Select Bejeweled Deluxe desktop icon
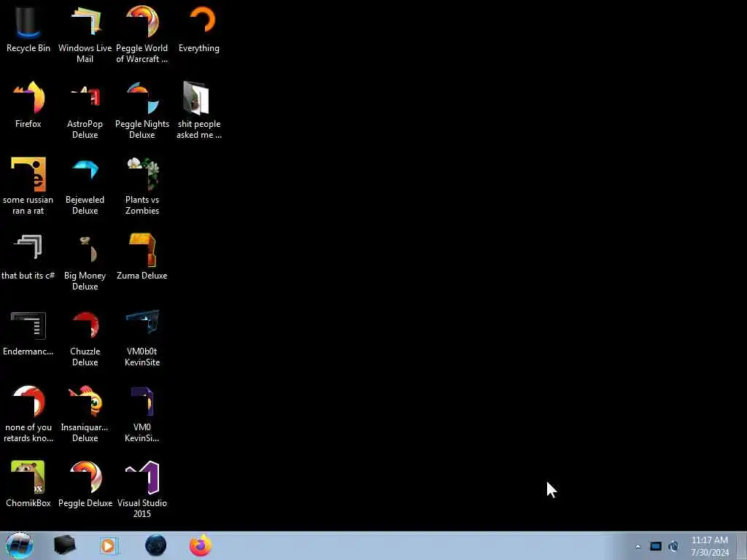The width and height of the screenshot is (747, 560). point(85,186)
